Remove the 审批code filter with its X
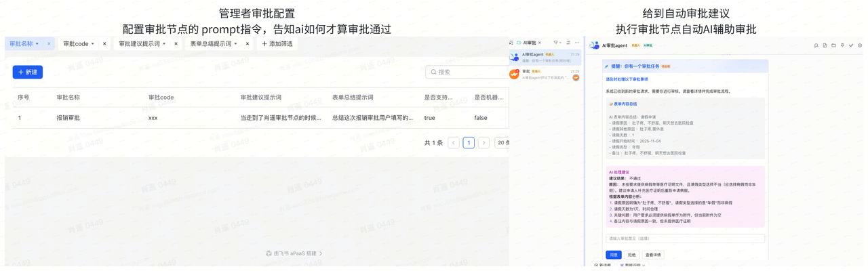The image size is (868, 271). [x=104, y=44]
